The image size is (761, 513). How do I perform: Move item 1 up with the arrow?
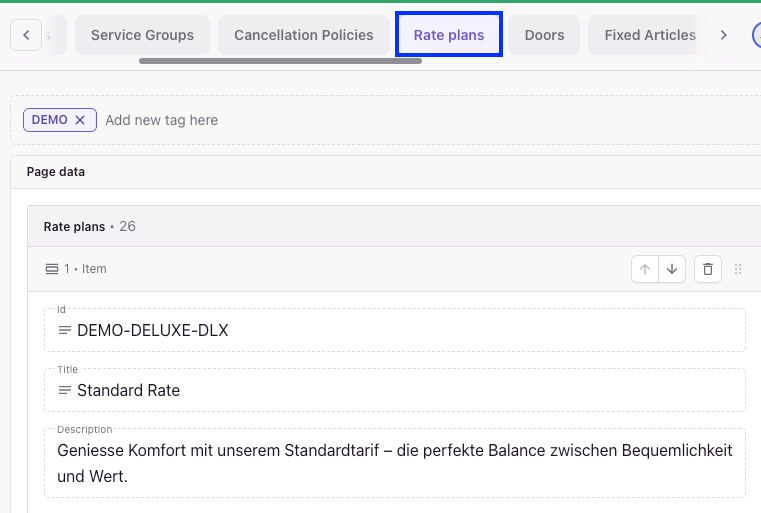pos(645,269)
